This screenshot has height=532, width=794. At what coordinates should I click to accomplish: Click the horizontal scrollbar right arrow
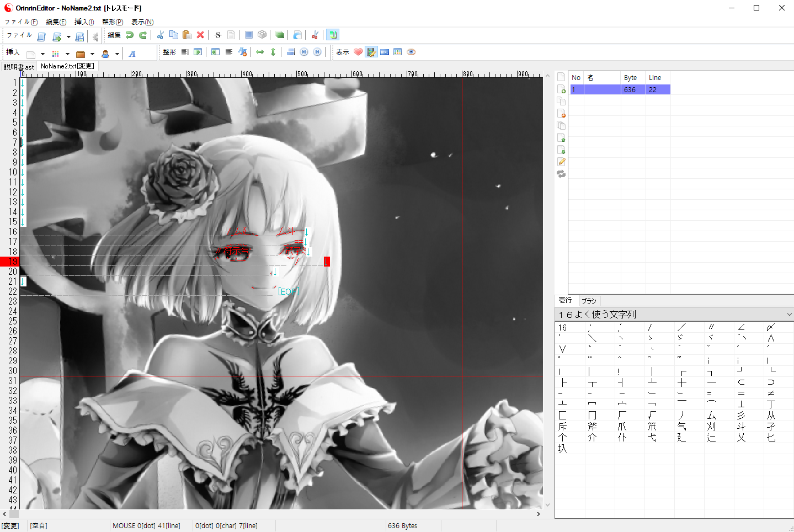tap(539, 514)
